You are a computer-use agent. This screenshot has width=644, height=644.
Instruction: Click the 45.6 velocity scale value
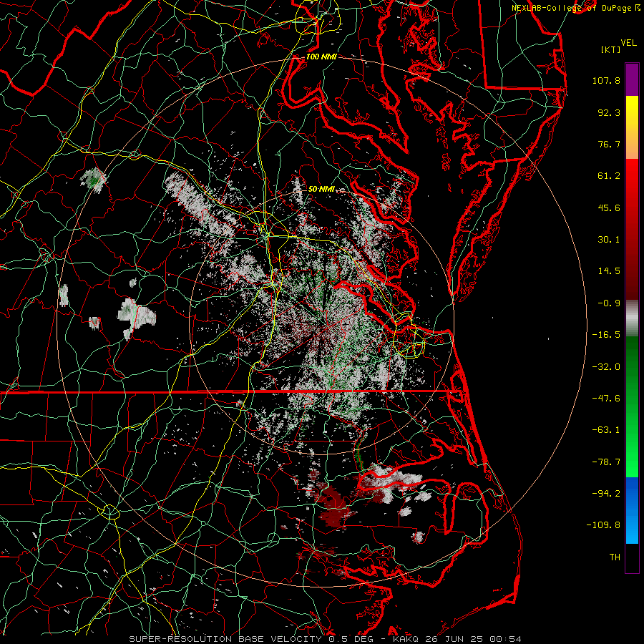(609, 208)
